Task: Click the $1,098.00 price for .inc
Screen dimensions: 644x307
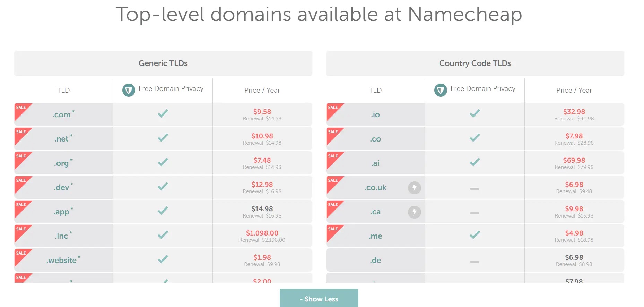Action: pyautogui.click(x=262, y=233)
